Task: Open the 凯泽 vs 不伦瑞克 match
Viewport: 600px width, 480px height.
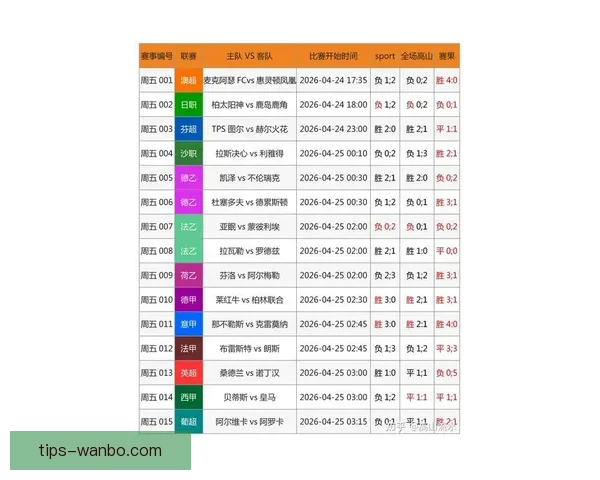Action: 249,178
